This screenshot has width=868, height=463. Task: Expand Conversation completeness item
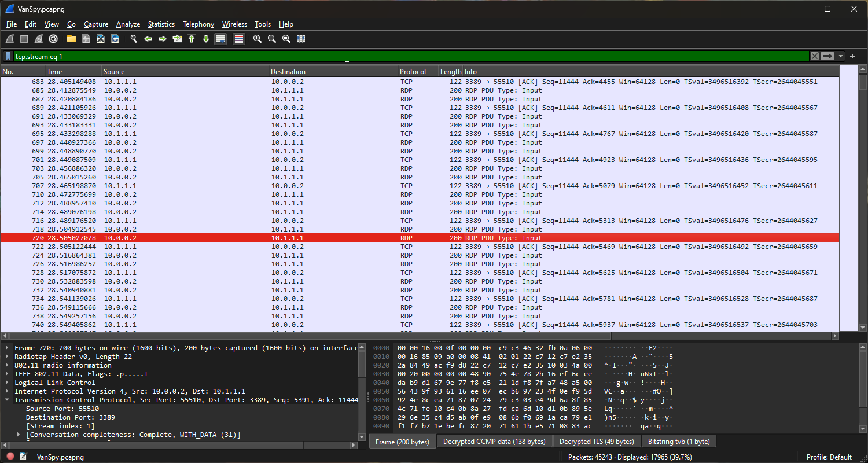[x=19, y=435]
